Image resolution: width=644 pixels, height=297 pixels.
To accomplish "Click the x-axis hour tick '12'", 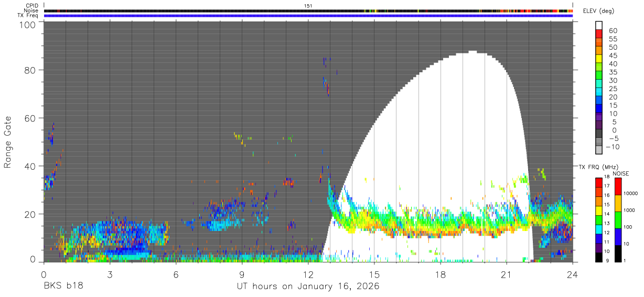I will [308, 274].
